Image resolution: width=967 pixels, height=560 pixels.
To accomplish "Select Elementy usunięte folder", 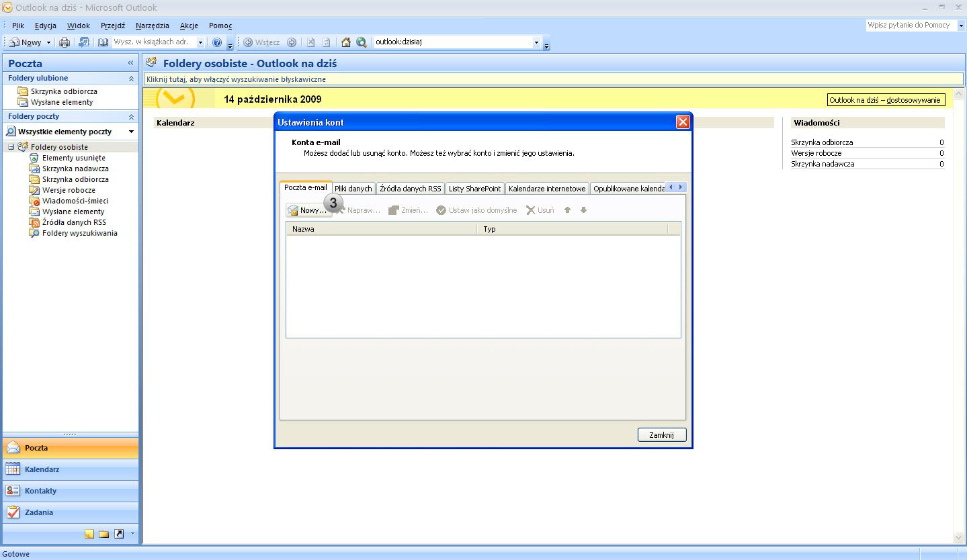I will pyautogui.click(x=73, y=158).
